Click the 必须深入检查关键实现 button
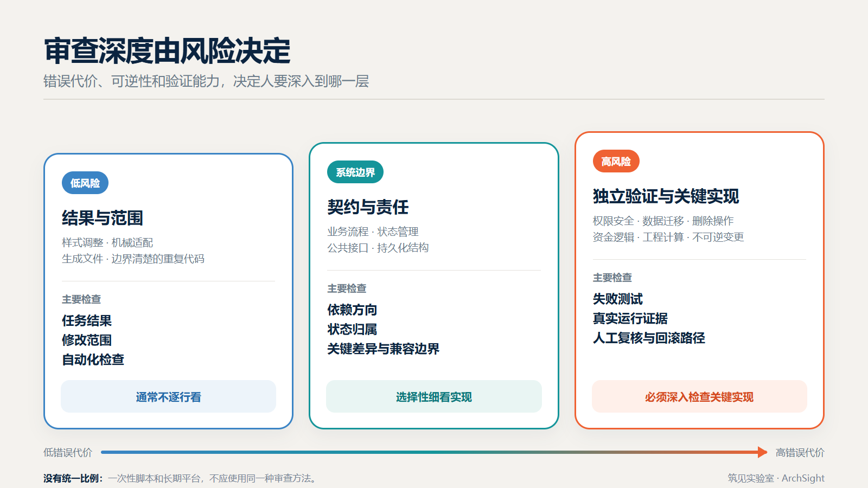The image size is (868, 488). (699, 396)
